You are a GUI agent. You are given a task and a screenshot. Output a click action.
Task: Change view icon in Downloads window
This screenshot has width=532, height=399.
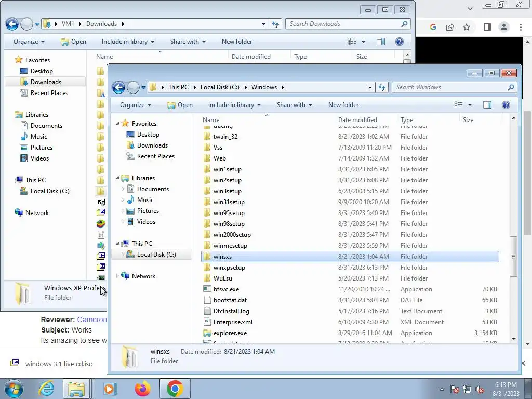point(352,42)
